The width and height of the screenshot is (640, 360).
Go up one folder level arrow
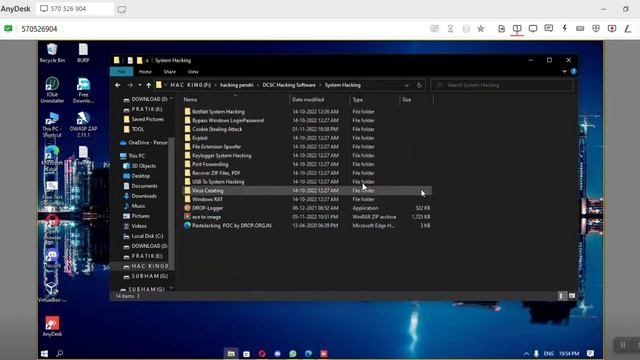pos(149,85)
